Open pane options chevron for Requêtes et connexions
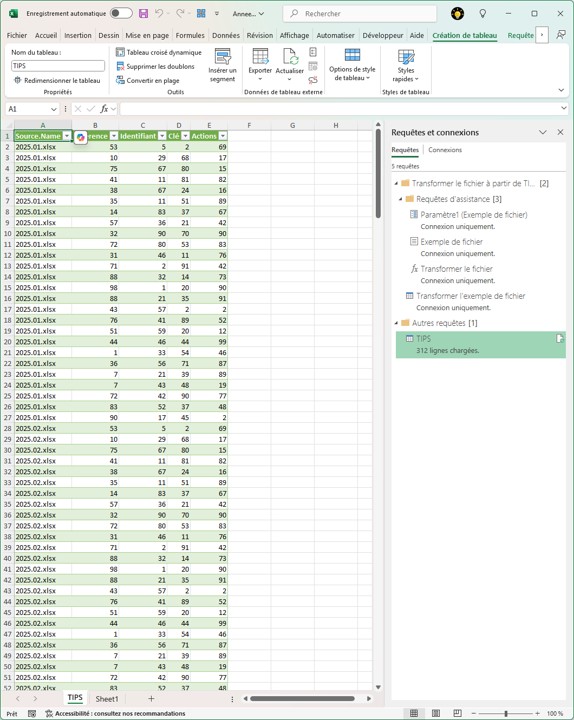Screen dimensions: 574x720 (543, 132)
